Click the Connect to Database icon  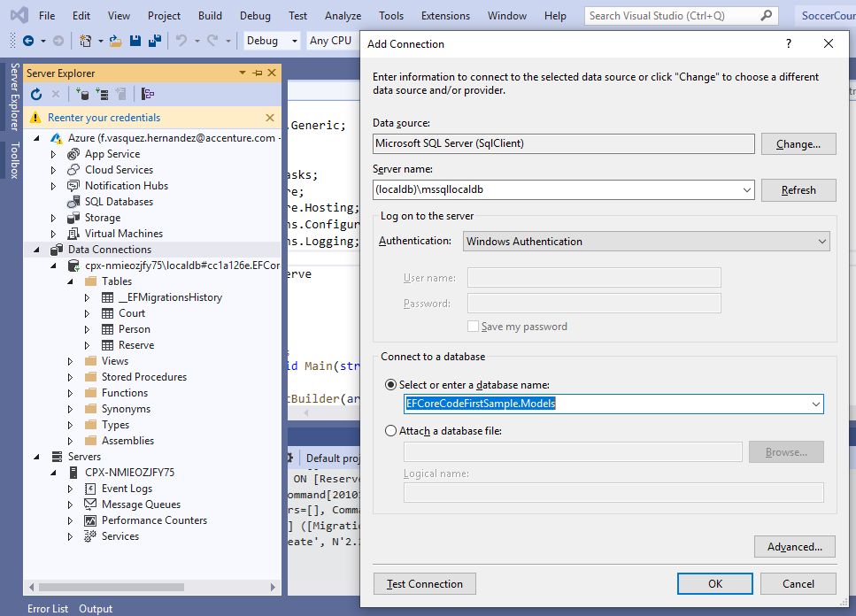[82, 95]
